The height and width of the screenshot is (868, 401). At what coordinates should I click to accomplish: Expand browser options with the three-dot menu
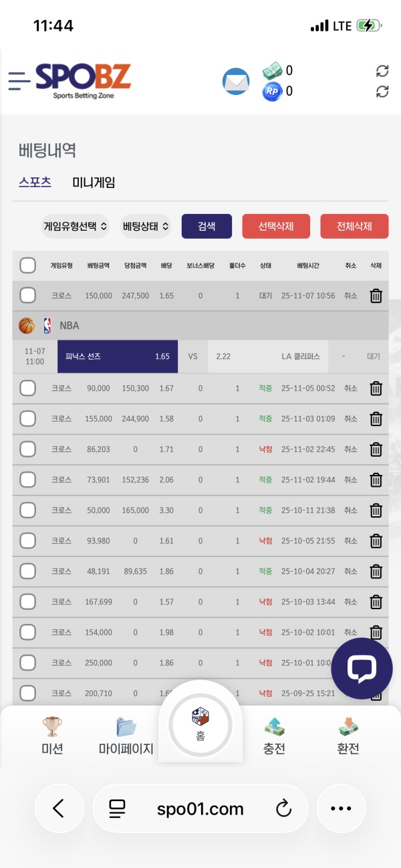pyautogui.click(x=341, y=808)
